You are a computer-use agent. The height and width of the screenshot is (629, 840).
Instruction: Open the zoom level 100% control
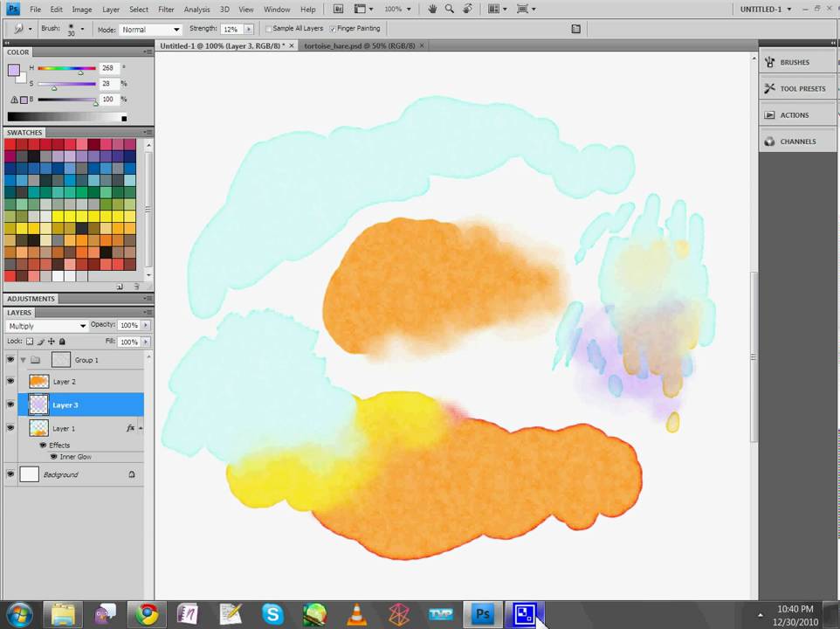tap(394, 9)
